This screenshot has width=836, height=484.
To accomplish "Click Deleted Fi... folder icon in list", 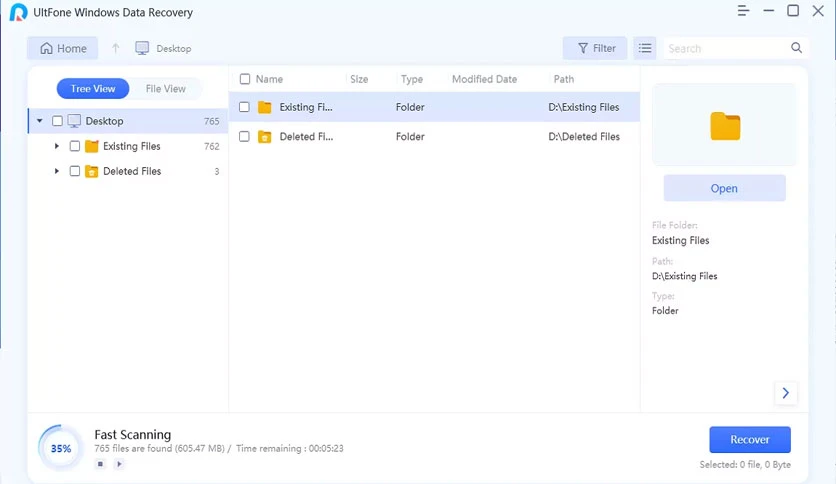I will (264, 137).
